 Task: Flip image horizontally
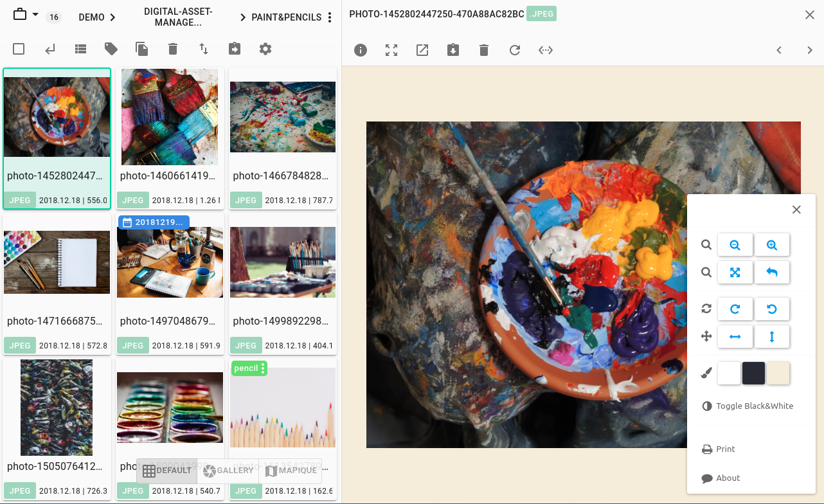(735, 336)
